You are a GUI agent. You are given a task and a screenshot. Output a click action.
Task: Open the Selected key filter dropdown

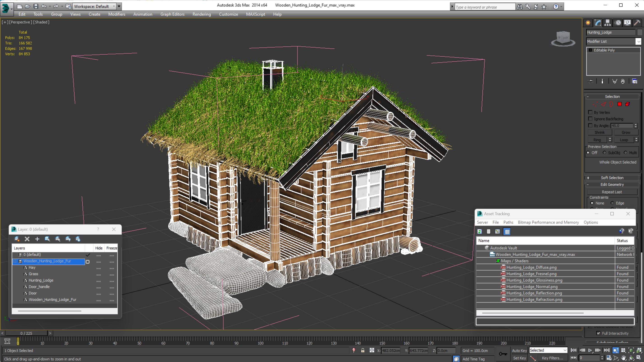coord(548,350)
